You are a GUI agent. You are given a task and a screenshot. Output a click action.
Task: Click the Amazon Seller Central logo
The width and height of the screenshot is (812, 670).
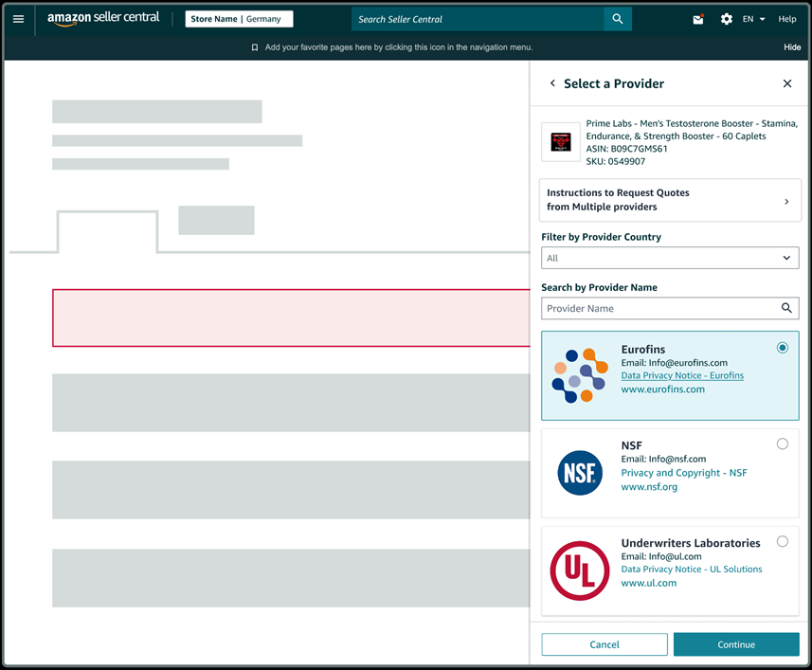coord(103,19)
